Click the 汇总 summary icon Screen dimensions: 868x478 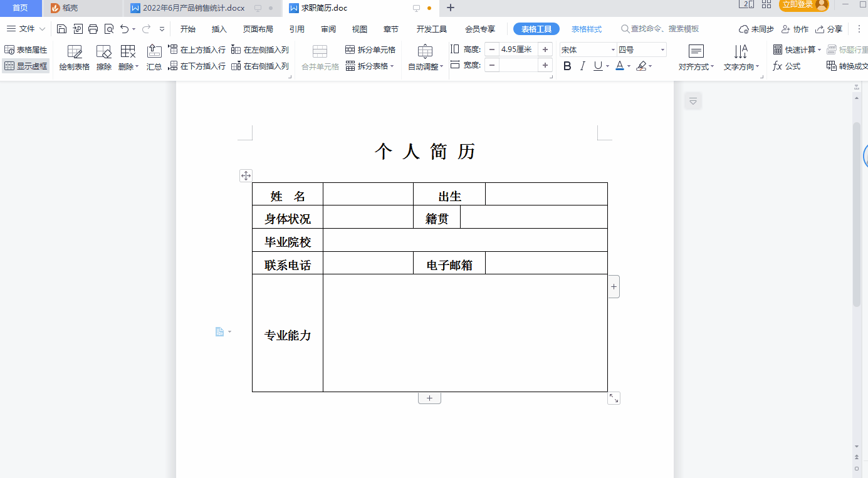(154, 58)
